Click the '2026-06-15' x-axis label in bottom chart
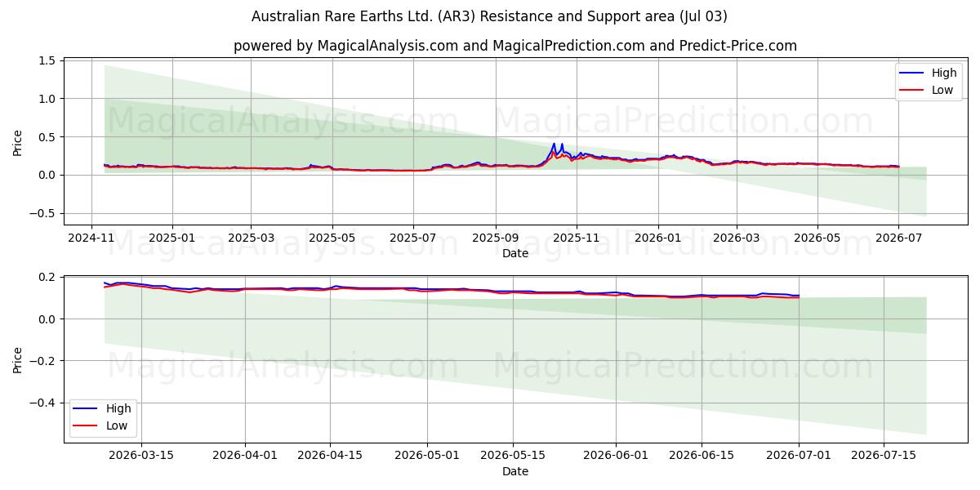 702,457
